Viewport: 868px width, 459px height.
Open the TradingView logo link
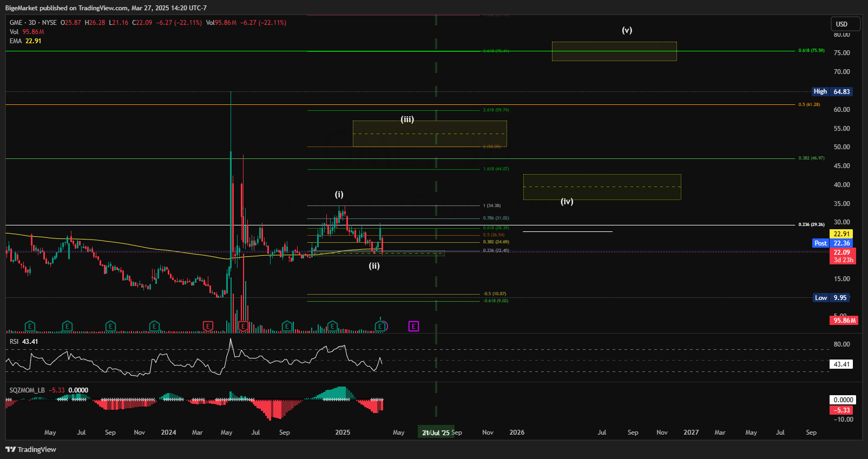[x=31, y=449]
